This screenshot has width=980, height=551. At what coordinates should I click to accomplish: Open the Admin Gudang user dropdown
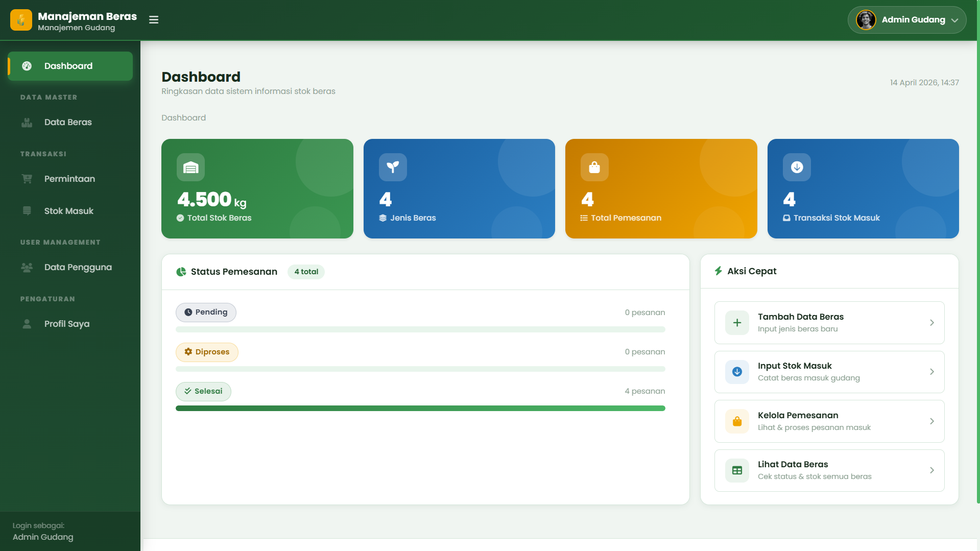(x=906, y=20)
